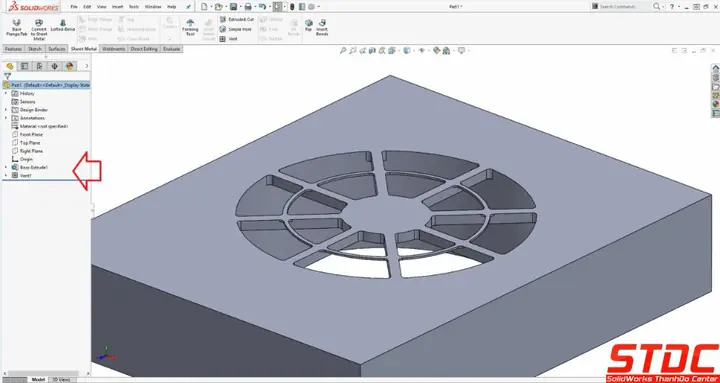Expand the Vent1 feature

[6, 175]
